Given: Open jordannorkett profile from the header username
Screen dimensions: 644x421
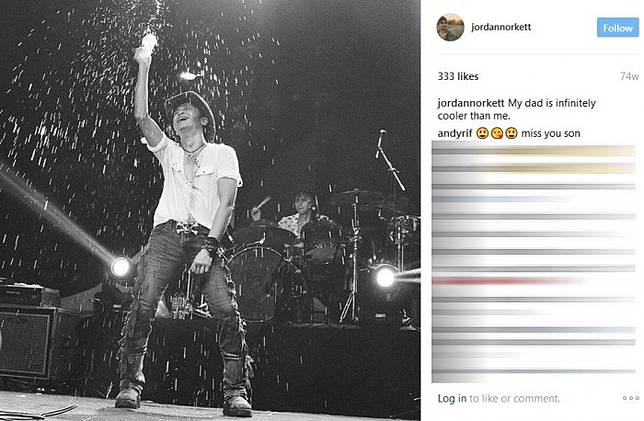Looking at the screenshot, I should point(501,27).
